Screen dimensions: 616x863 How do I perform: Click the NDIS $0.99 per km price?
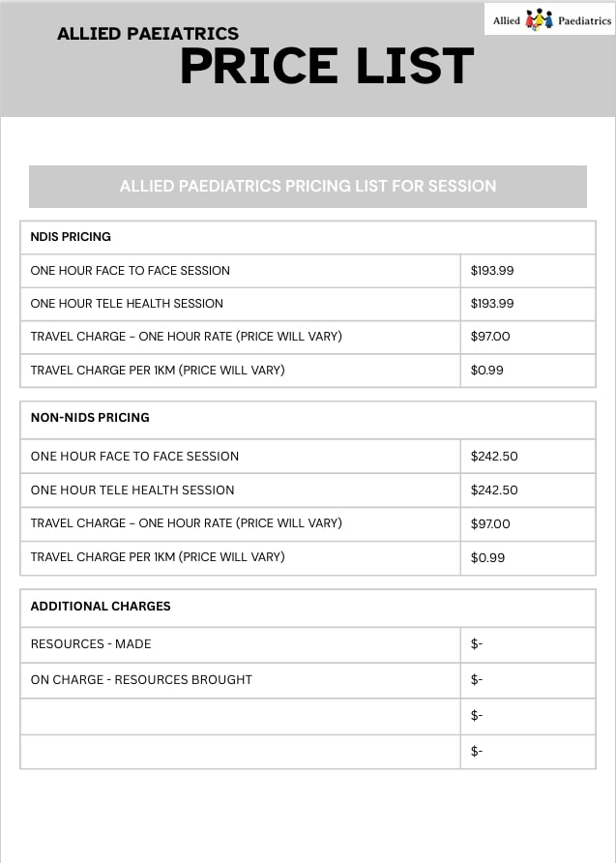pos(487,370)
